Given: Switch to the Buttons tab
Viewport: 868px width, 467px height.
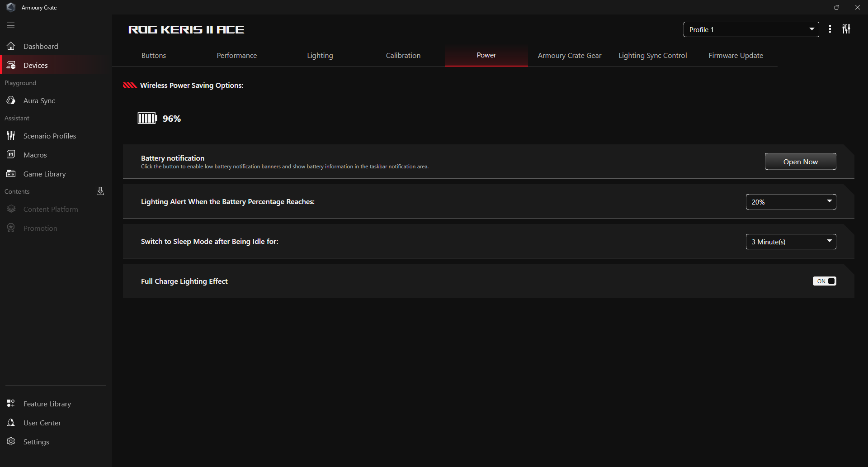Looking at the screenshot, I should click(x=154, y=55).
